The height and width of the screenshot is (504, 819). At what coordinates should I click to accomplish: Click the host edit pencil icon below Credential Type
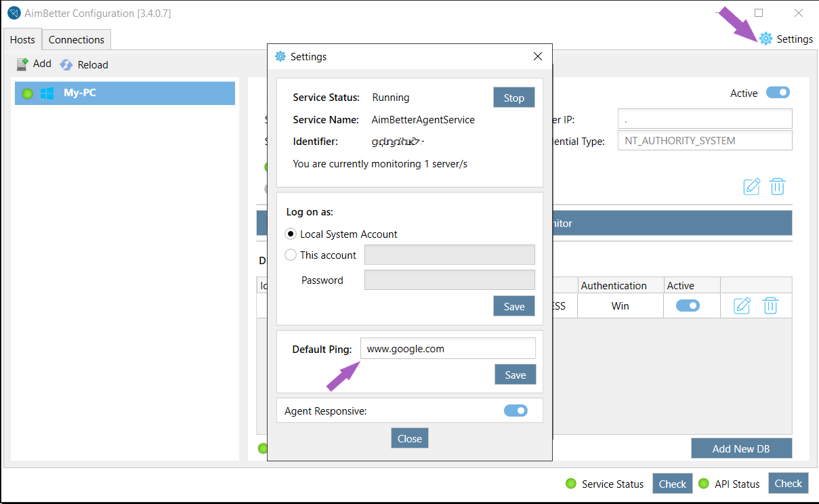(x=751, y=186)
